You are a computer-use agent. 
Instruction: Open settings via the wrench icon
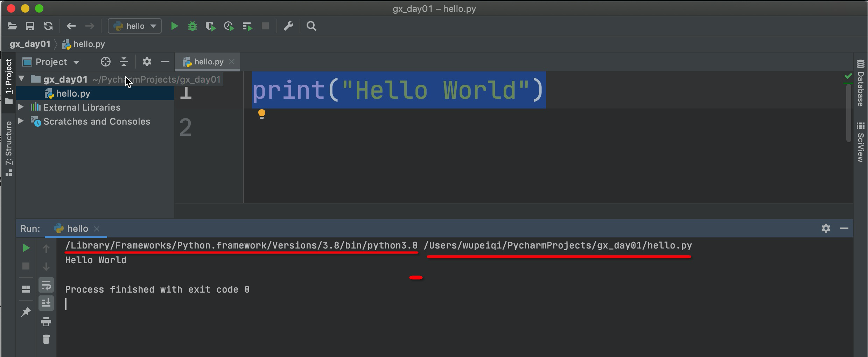point(288,26)
